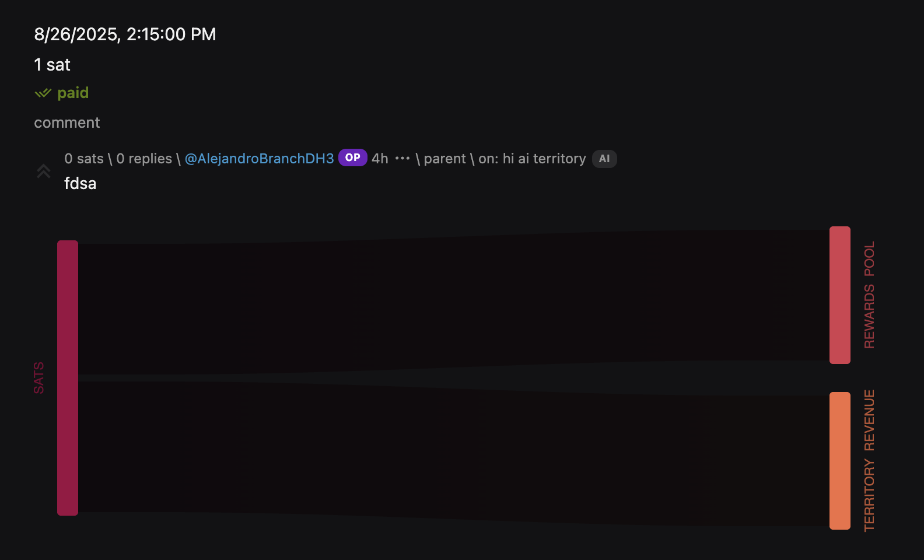The image size is (924, 560).
Task: Click the AI territory badge
Action: 604,159
